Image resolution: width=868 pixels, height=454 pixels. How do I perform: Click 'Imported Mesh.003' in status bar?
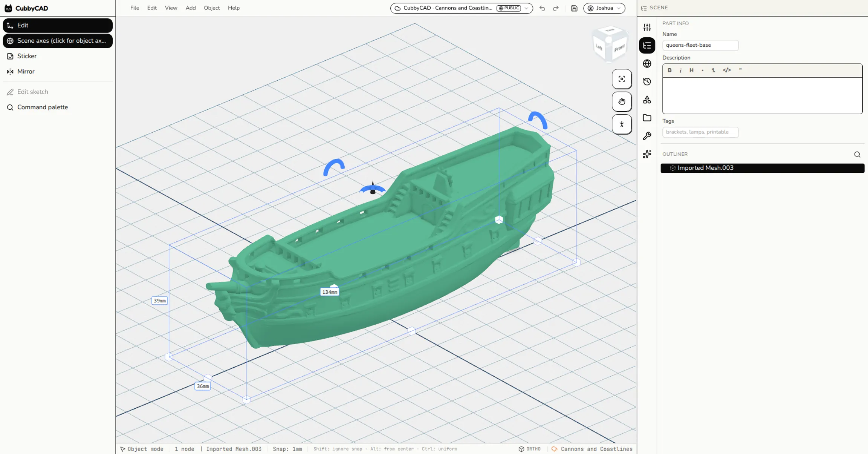point(234,449)
